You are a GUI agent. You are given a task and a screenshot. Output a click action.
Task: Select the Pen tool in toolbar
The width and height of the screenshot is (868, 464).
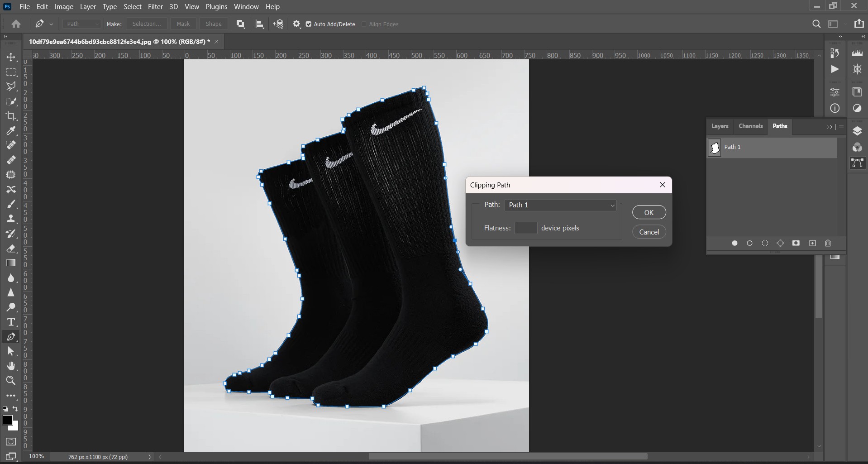click(11, 337)
